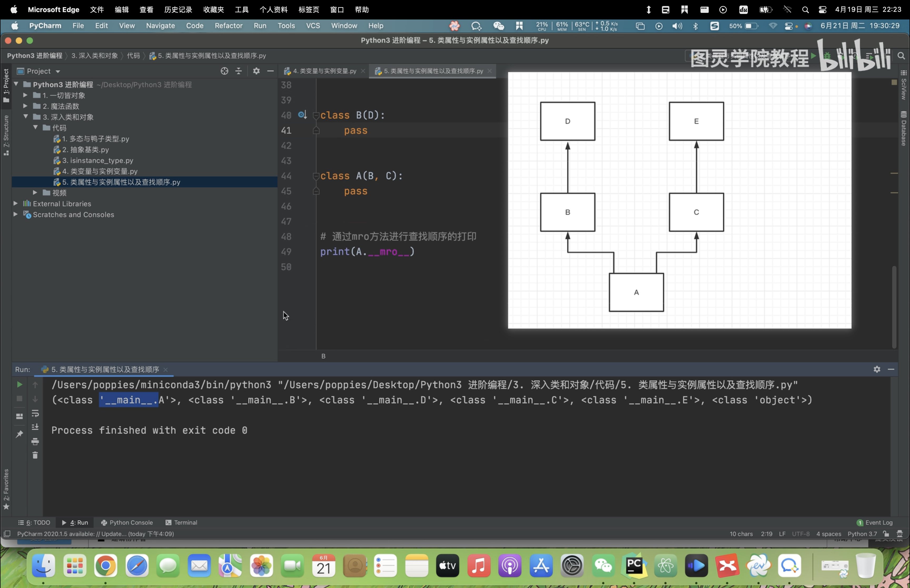Open the Navigate menu
Viewport: 910px width, 588px height.
(x=160, y=26)
